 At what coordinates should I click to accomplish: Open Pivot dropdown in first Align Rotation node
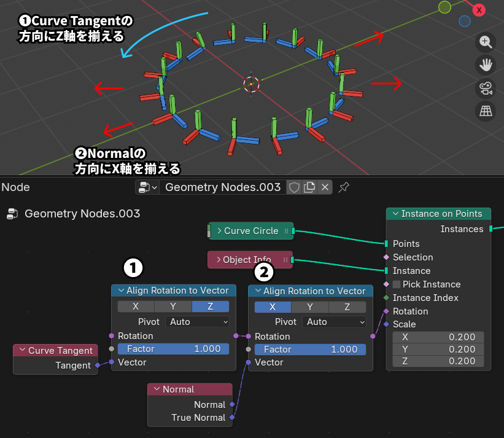click(x=199, y=322)
